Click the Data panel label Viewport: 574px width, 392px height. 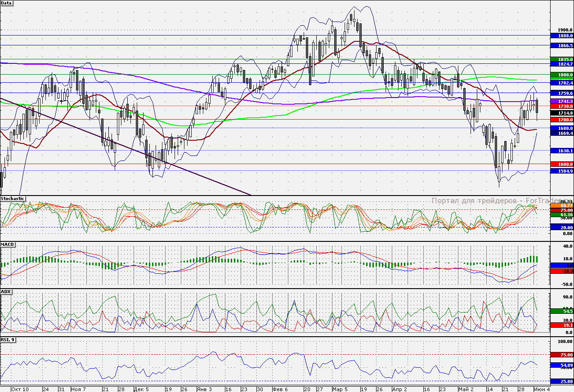[x=7, y=3]
